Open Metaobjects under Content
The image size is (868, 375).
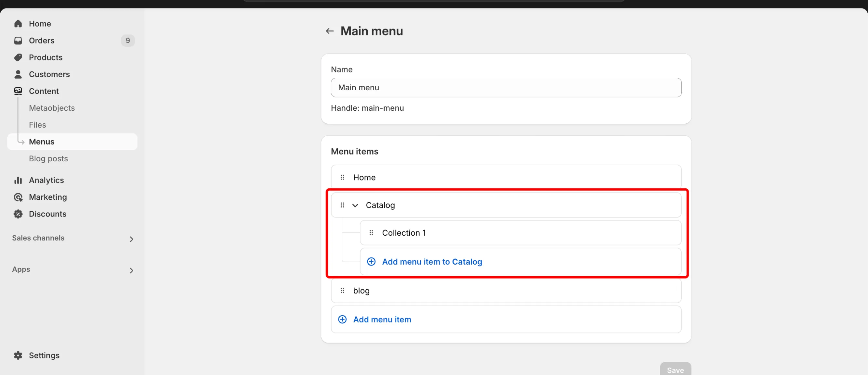pos(52,108)
